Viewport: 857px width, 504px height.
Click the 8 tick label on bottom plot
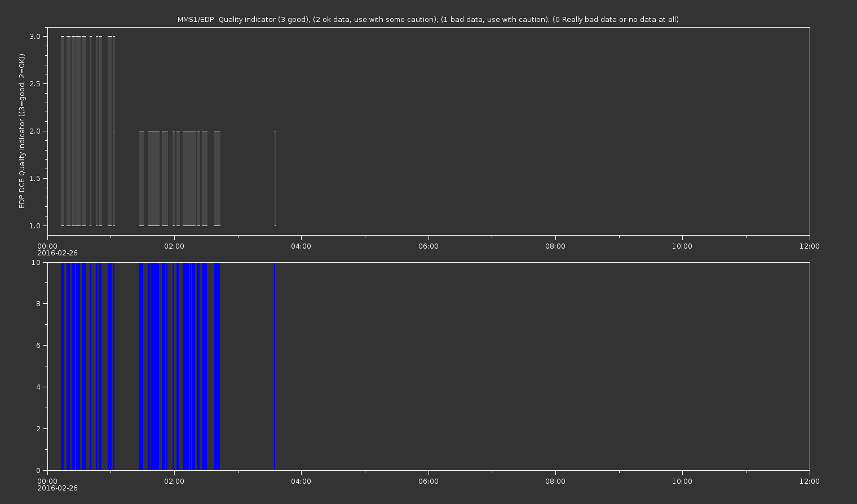tap(38, 304)
